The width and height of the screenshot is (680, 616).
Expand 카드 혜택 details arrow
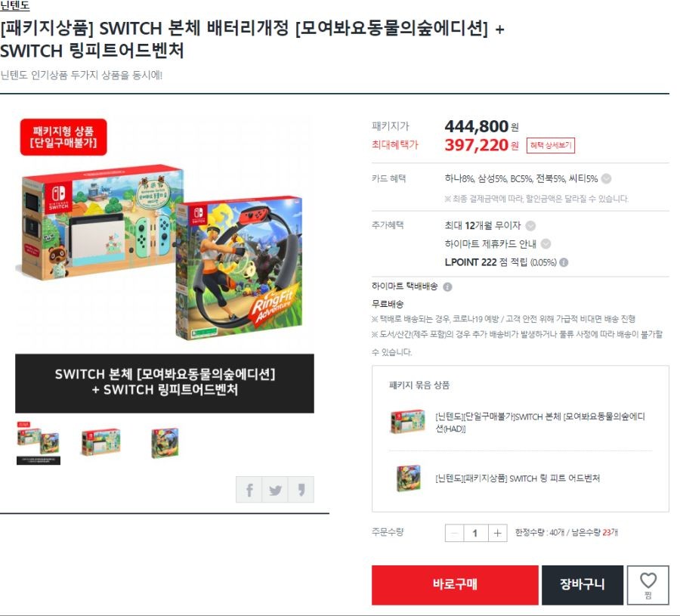coord(607,178)
